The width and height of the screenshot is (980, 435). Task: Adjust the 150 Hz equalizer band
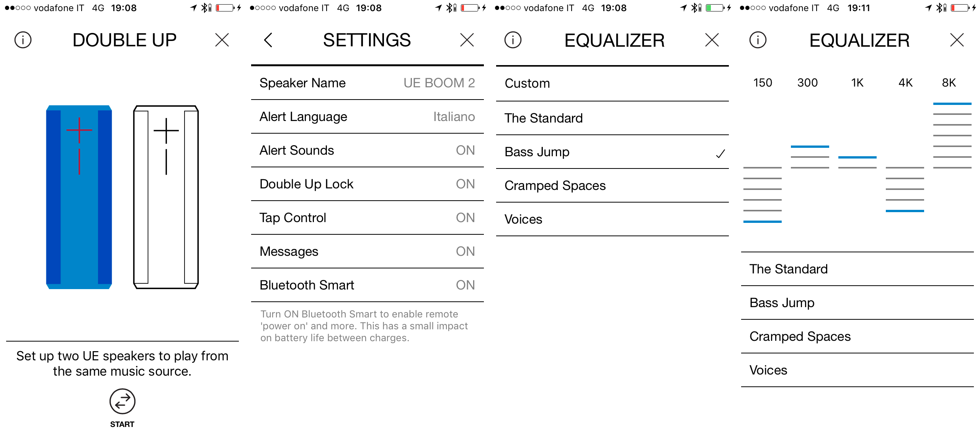762,221
